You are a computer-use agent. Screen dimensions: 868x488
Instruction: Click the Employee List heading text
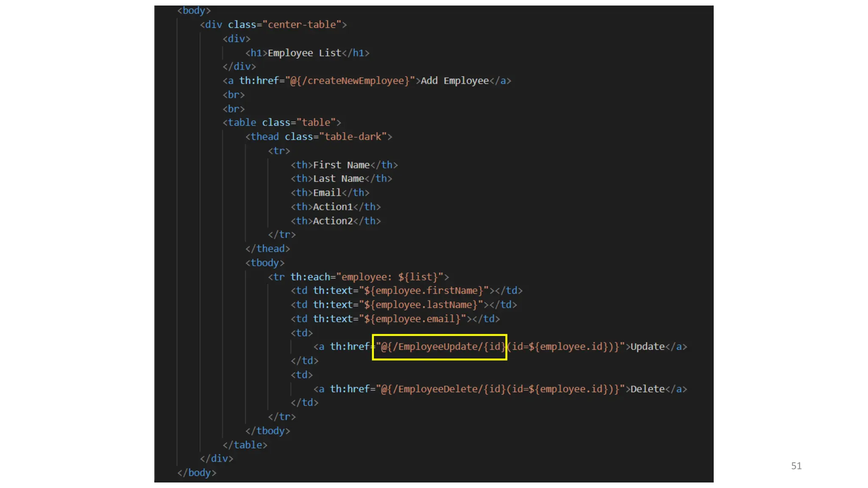pyautogui.click(x=304, y=53)
